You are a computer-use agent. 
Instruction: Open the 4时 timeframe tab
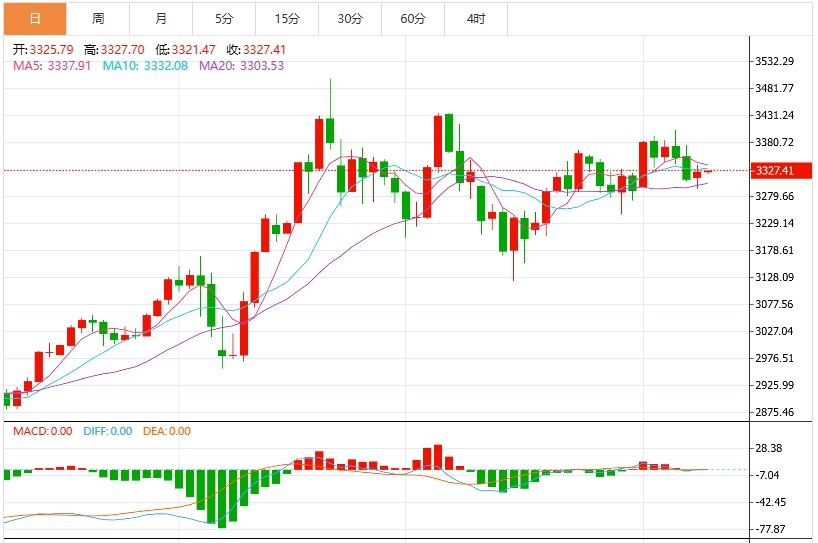tap(476, 19)
